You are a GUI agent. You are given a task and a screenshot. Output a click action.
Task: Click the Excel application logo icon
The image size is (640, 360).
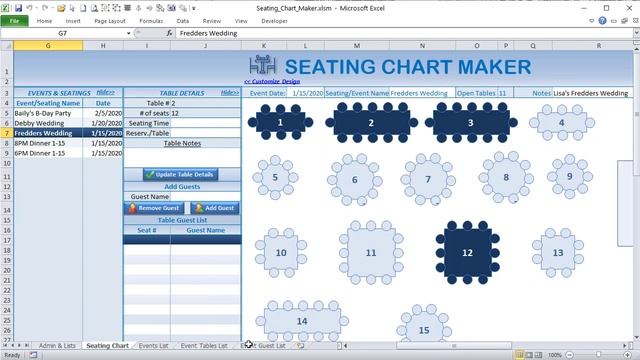click(x=5, y=8)
